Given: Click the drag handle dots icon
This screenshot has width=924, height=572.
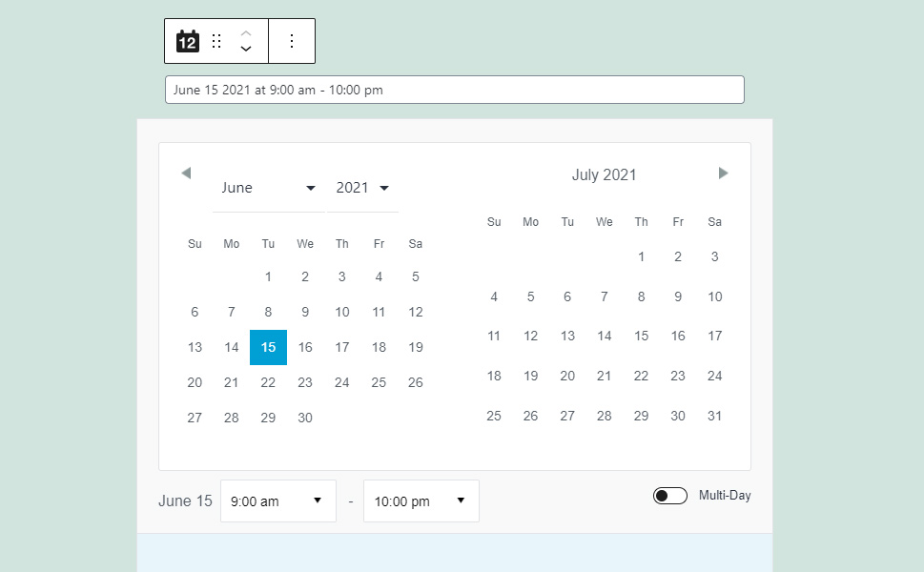Looking at the screenshot, I should (x=216, y=41).
